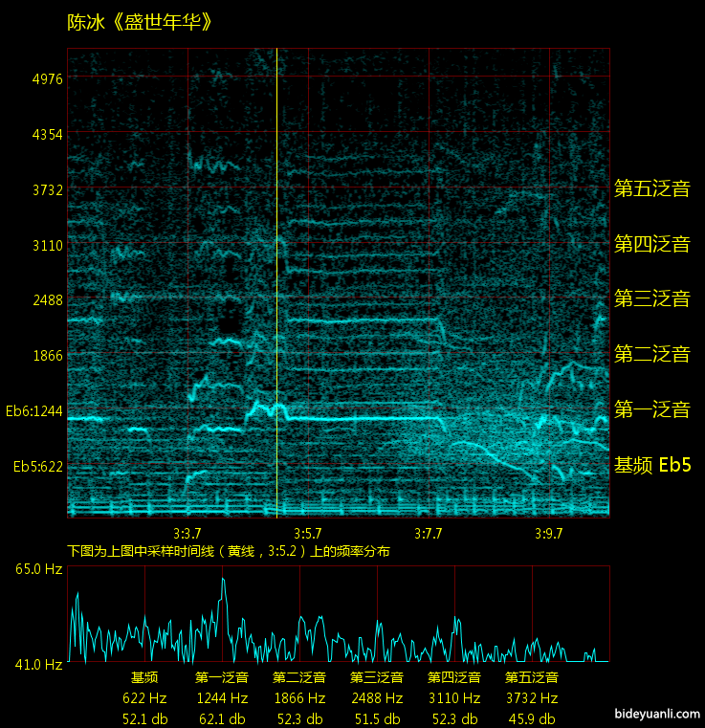Click the title 陈冰《盛世年华》
The image size is (705, 728).
point(140,22)
